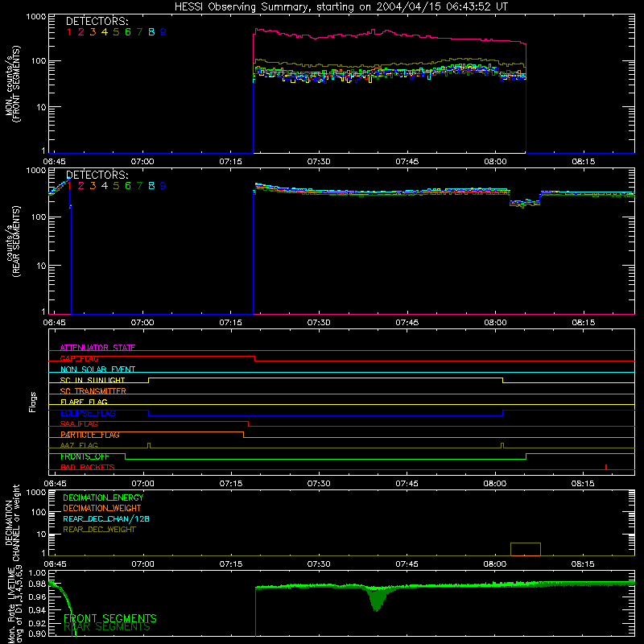Click the vertical Flags axis label
The height and width of the screenshot is (644, 644).
33,402
